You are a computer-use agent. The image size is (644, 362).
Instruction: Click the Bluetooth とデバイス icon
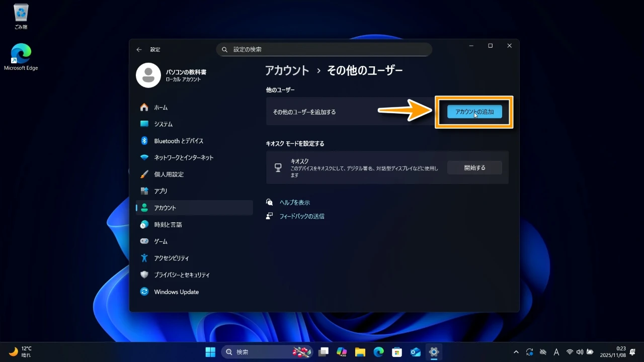click(x=144, y=141)
